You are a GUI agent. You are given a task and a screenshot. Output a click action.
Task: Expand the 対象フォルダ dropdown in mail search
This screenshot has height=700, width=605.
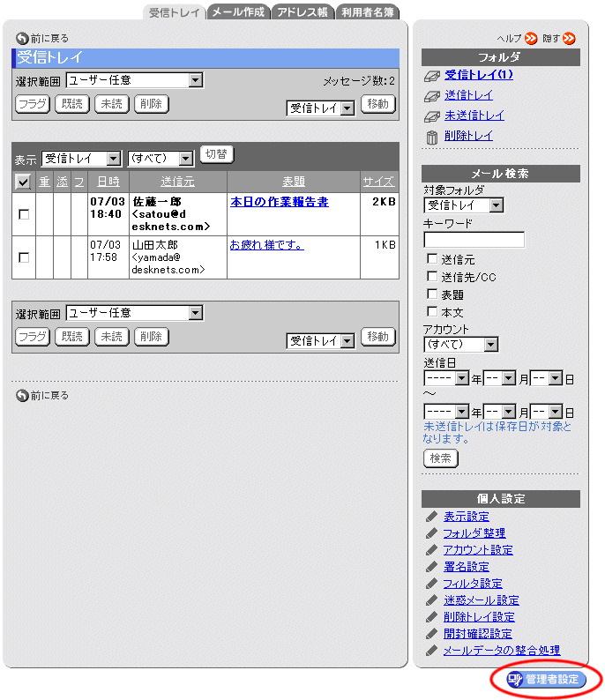click(x=463, y=205)
